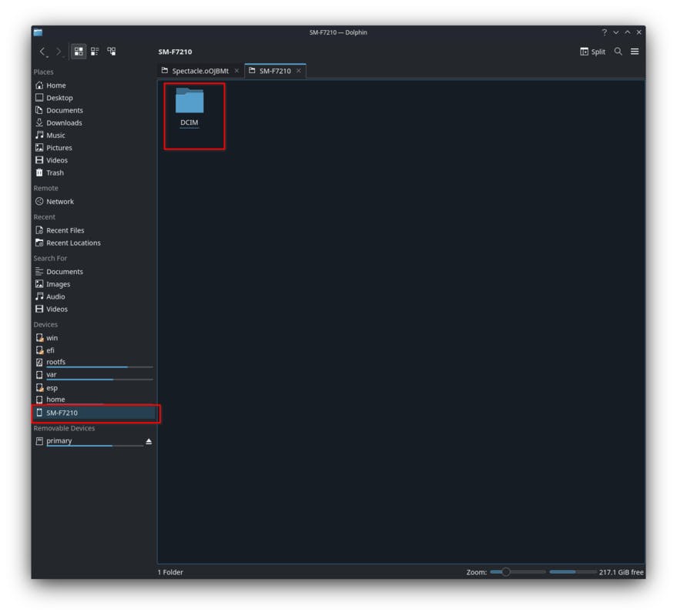
Task: Click the window help question mark
Action: click(x=605, y=32)
